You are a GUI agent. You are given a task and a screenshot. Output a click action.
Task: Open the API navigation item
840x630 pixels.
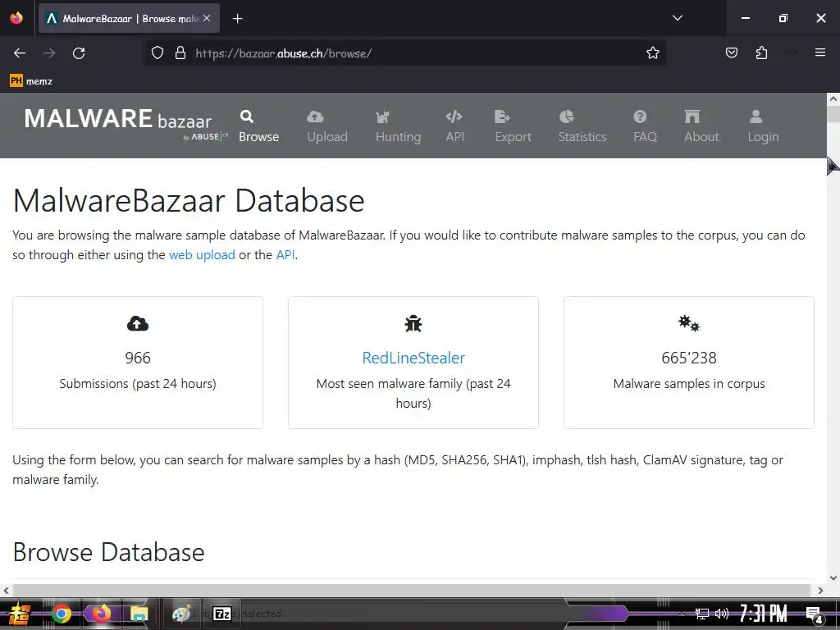(x=454, y=126)
